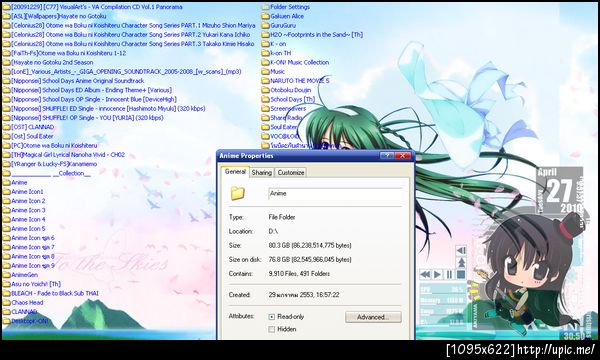Enable the Hidden attribute checkbox

[x=272, y=329]
